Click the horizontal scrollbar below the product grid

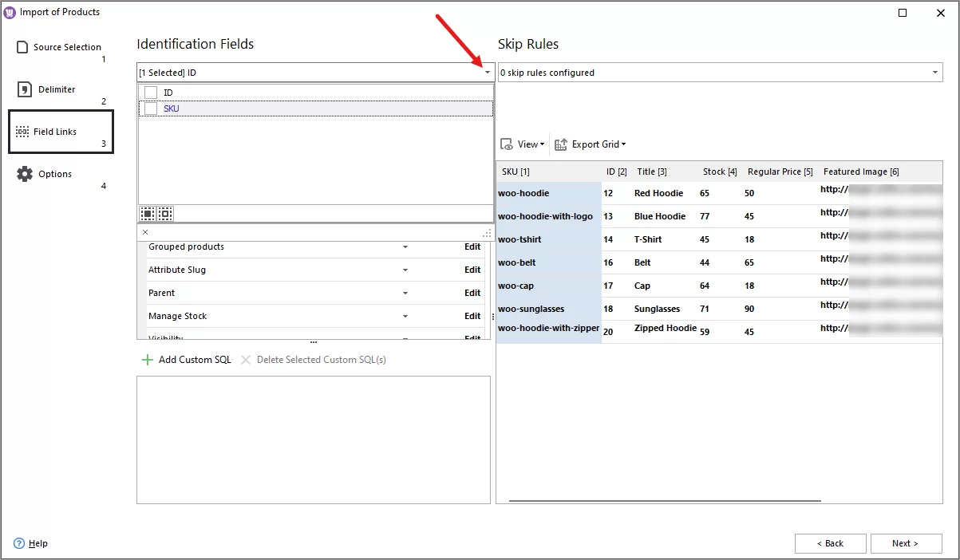662,499
